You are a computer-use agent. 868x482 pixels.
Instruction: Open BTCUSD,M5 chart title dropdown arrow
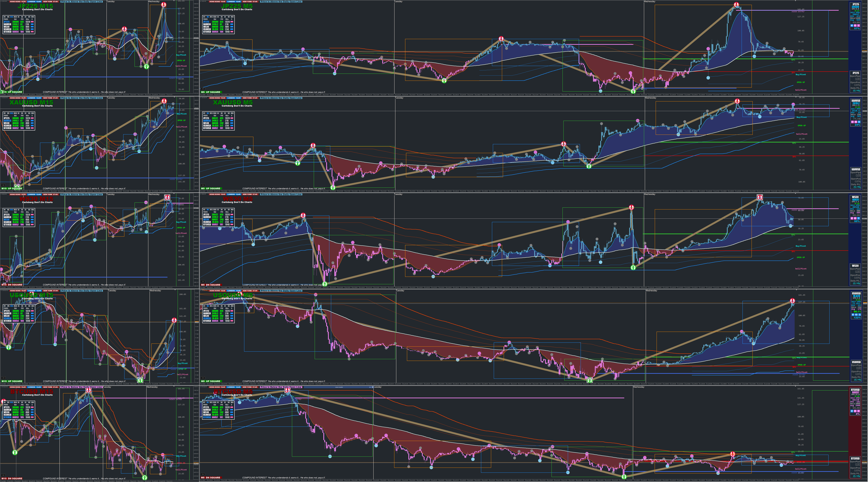pyautogui.click(x=200, y=387)
